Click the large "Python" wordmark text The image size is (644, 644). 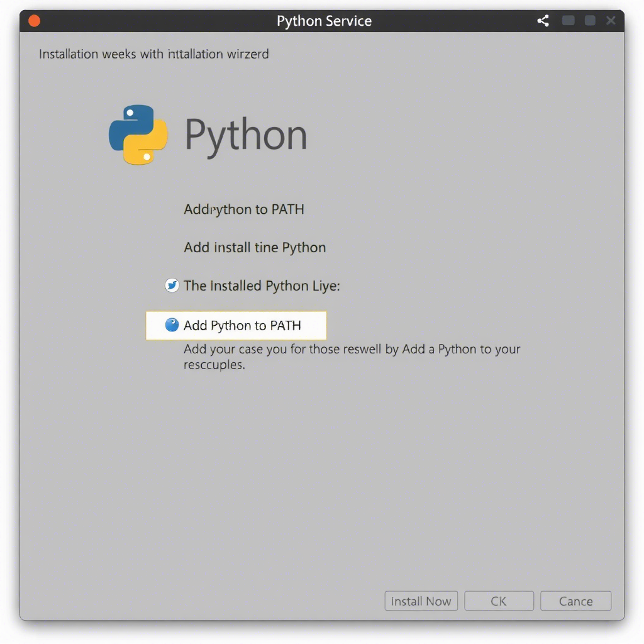pyautogui.click(x=246, y=135)
